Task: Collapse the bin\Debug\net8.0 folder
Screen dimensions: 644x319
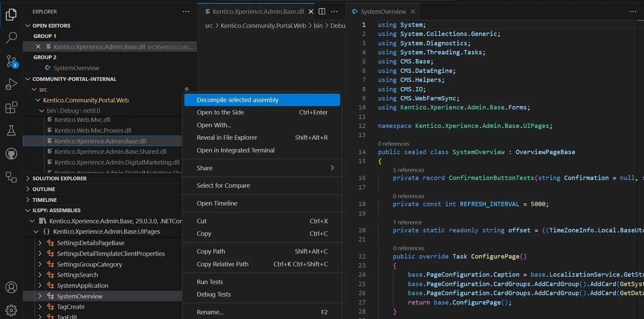Action: click(x=42, y=110)
